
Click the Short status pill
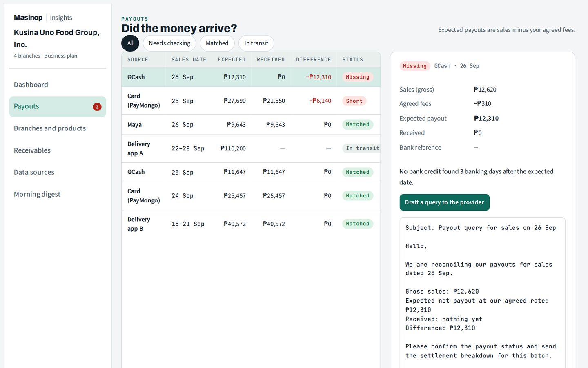point(354,101)
